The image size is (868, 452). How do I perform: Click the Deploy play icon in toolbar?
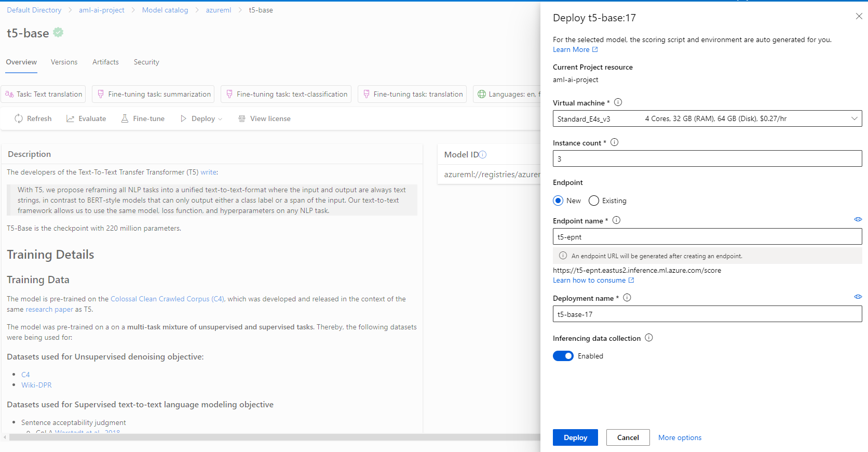point(183,118)
